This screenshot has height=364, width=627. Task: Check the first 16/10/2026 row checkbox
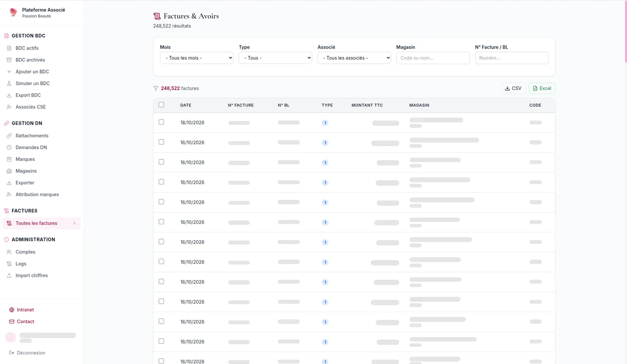[161, 142]
